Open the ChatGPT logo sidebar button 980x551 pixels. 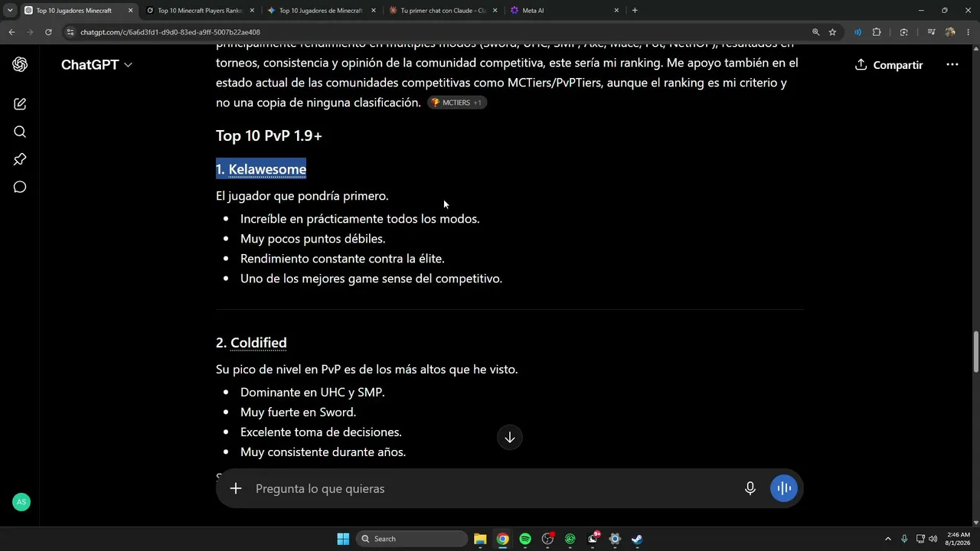(20, 65)
